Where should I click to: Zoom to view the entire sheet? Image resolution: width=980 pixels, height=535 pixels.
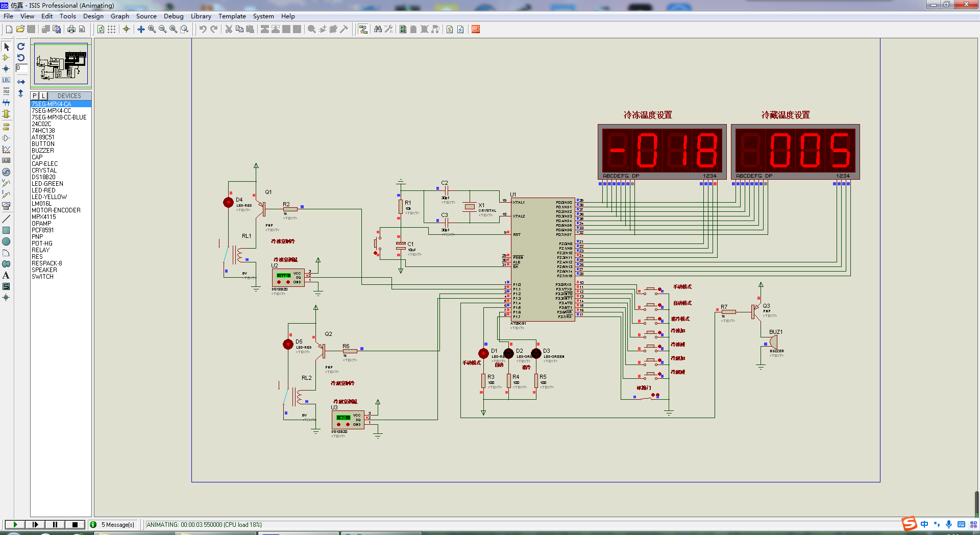[174, 29]
